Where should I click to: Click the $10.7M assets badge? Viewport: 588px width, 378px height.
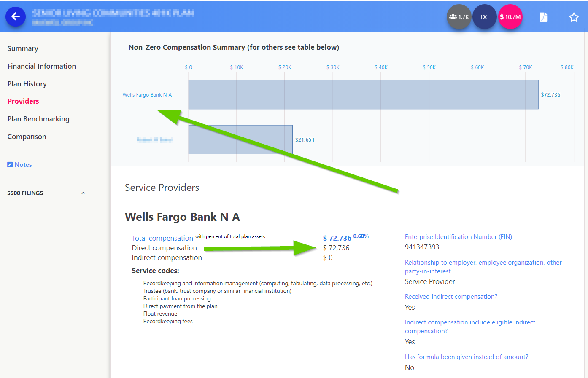(x=510, y=17)
